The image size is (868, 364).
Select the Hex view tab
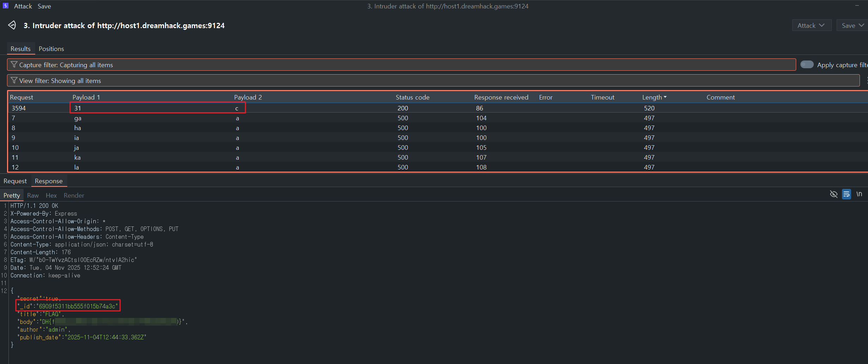click(x=51, y=196)
